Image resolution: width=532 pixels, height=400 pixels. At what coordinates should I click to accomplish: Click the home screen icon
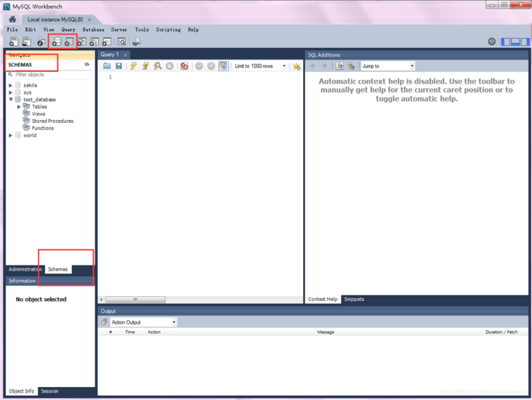click(x=12, y=20)
